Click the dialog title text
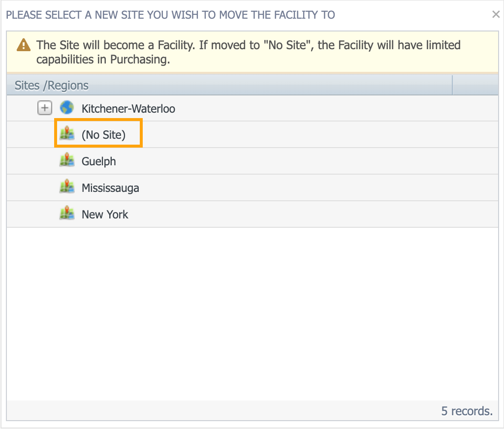 170,15
